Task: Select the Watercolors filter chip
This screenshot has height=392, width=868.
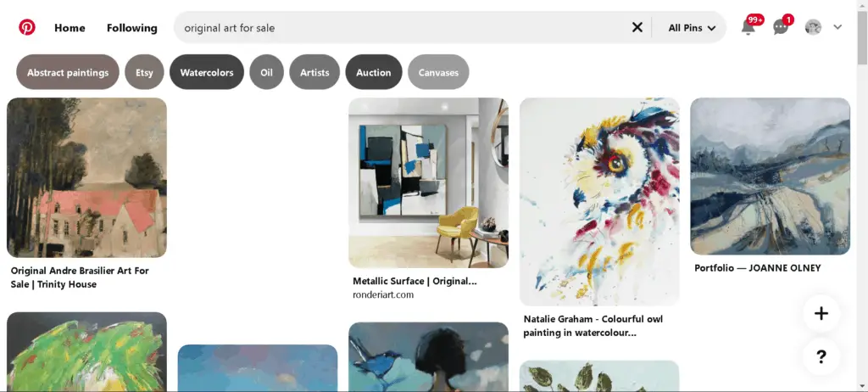Action: (207, 72)
